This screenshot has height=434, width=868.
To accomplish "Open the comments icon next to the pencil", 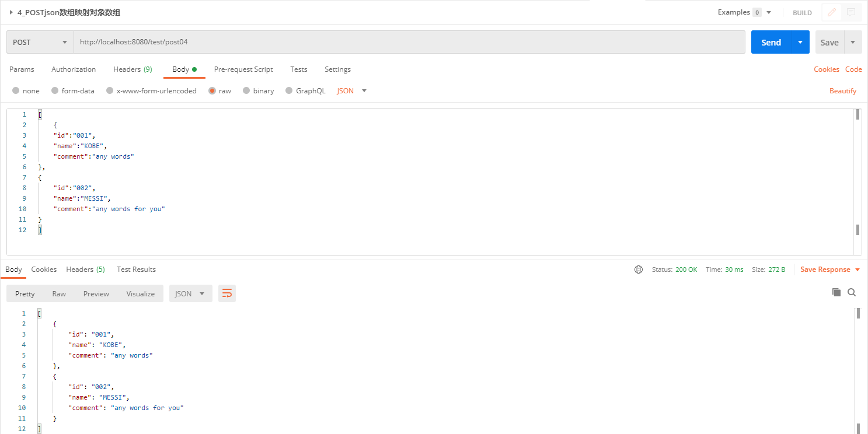I will 850,12.
